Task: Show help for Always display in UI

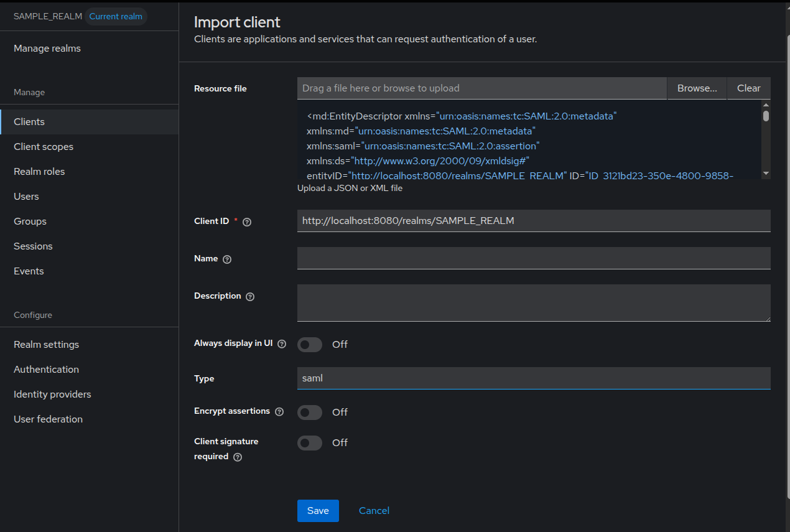Action: point(282,344)
